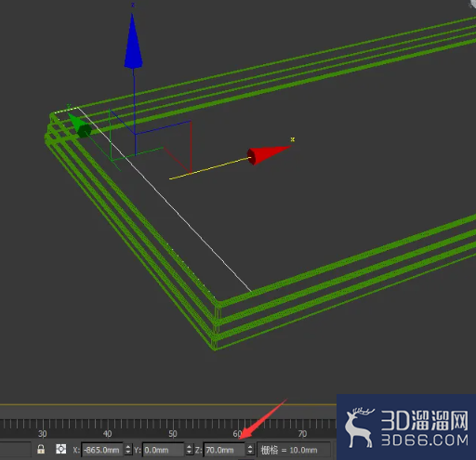This screenshot has width=476, height=460.
Task: Click the Y coordinate spinner arrows
Action: coord(189,450)
